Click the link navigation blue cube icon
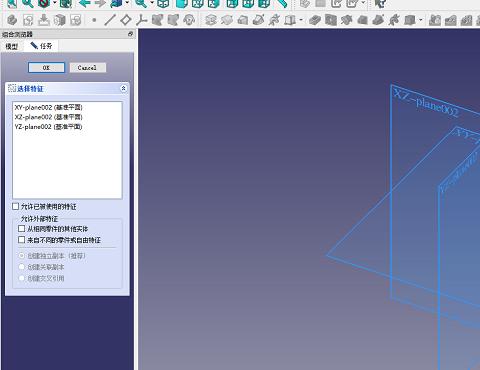Screen dimensions: 480x370 coord(116,3)
